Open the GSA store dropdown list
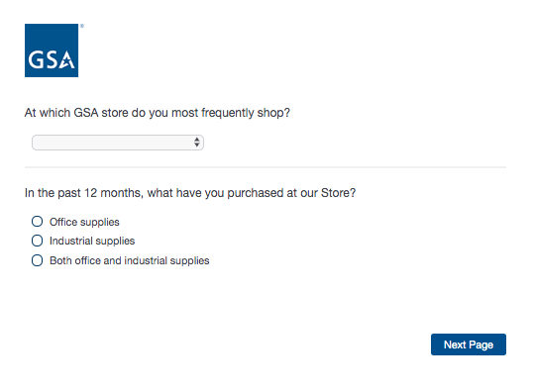This screenshot has width=534, height=392. pos(118,143)
